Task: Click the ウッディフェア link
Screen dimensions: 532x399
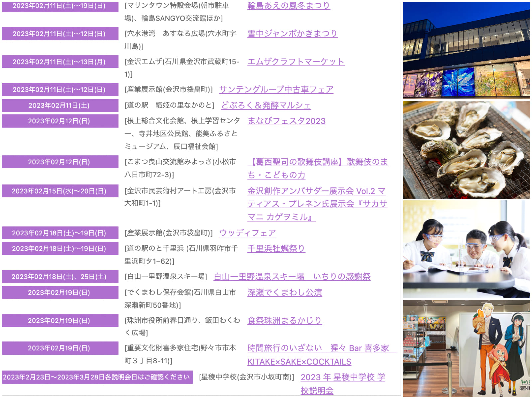Action: point(247,233)
